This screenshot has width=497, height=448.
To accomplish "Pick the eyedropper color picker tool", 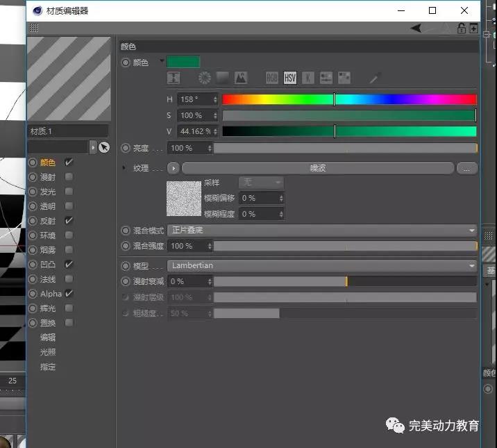I will (x=375, y=78).
